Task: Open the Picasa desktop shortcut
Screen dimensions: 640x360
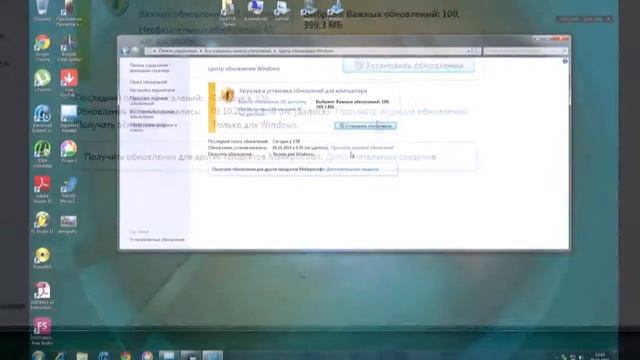Action: [x=69, y=152]
